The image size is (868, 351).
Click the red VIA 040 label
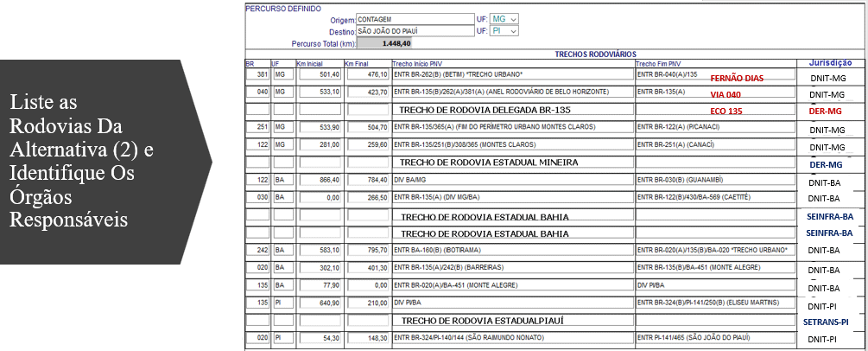click(x=725, y=94)
